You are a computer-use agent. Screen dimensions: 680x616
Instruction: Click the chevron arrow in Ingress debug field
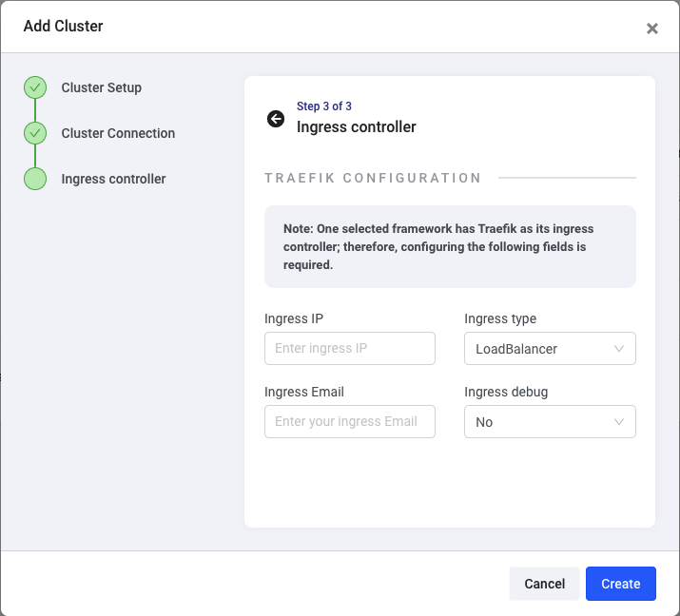(x=619, y=422)
